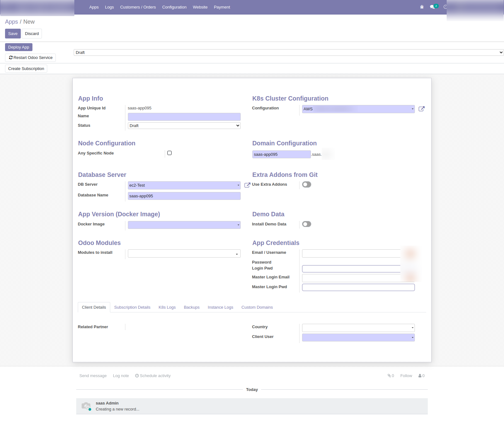Open the Configuration menu in navbar
This screenshot has height=431, width=504.
[174, 7]
